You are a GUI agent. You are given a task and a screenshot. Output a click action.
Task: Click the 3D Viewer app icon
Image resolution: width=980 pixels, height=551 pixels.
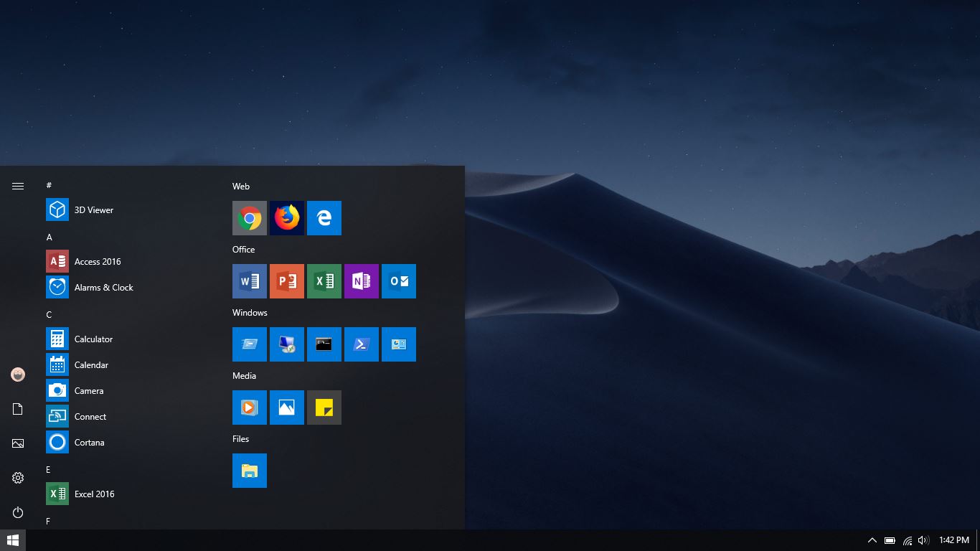pyautogui.click(x=57, y=209)
